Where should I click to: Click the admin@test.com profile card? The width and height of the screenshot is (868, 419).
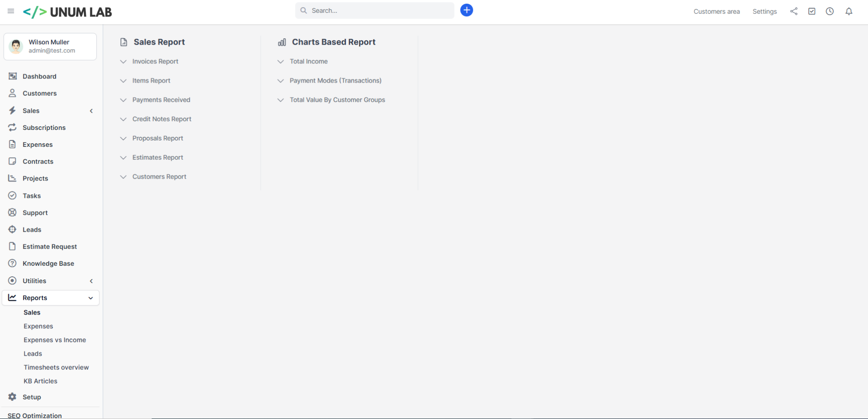click(x=50, y=47)
